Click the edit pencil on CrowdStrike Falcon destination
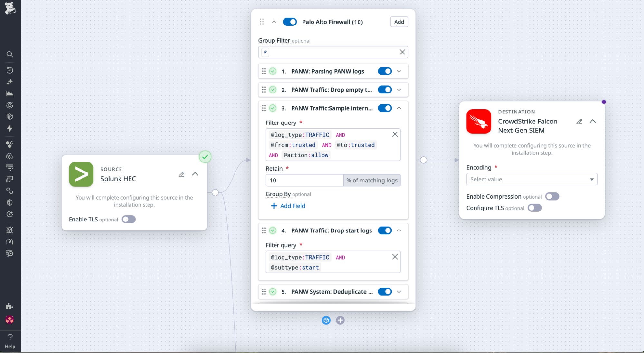644x353 pixels. tap(579, 122)
